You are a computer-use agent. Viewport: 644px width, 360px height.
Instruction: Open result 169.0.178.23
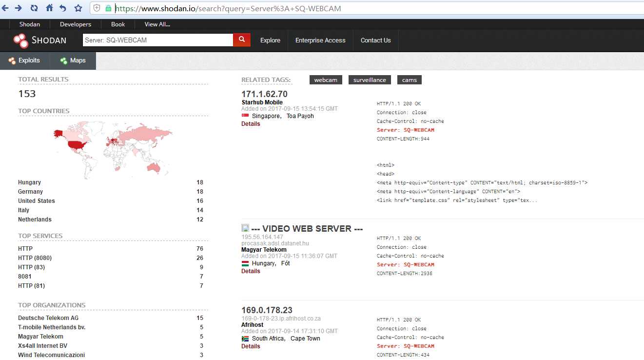[267, 310]
